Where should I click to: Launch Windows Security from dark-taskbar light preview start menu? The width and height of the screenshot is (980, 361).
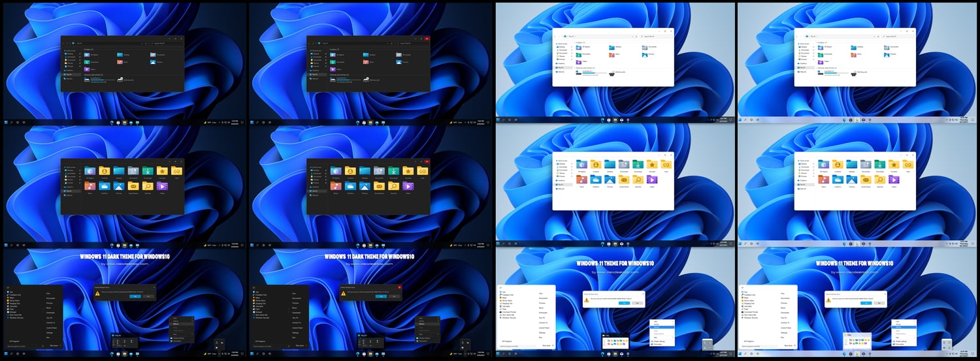(508, 318)
